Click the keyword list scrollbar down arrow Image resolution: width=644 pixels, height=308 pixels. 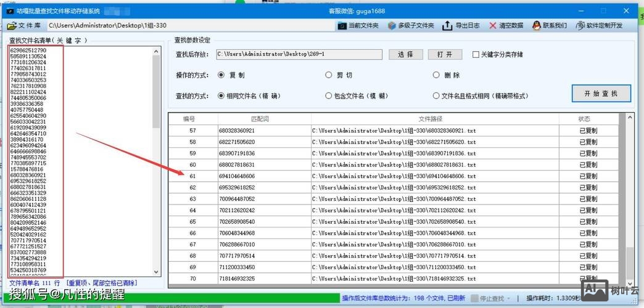pyautogui.click(x=156, y=272)
